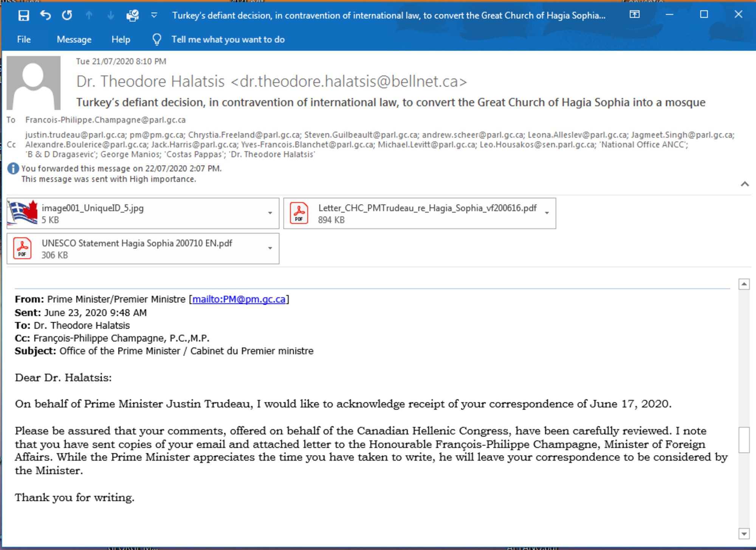Image resolution: width=756 pixels, height=550 pixels.
Task: Click justin.trudeau@parl.gc.ca in the Cc line
Action: point(75,135)
